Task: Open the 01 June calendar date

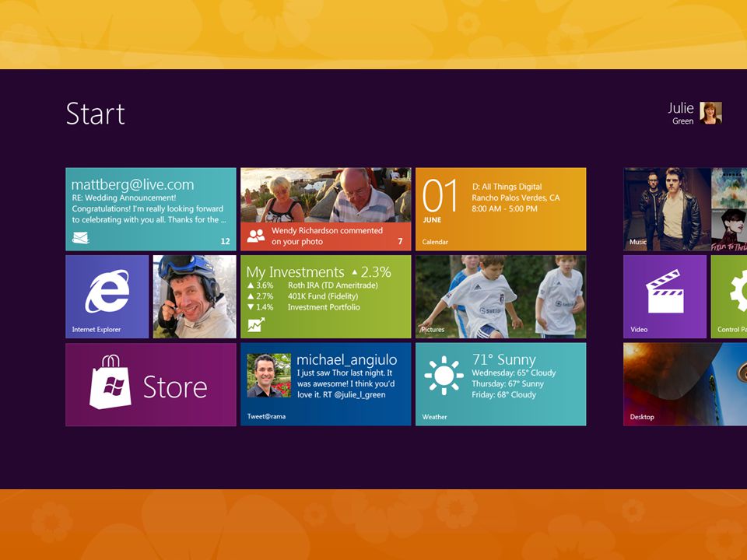Action: 440,201
